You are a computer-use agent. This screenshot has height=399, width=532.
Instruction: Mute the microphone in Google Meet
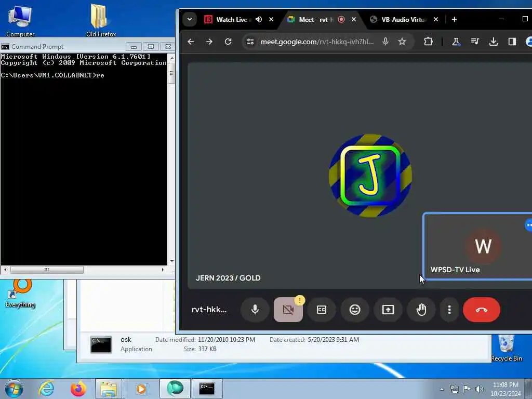coord(255,310)
